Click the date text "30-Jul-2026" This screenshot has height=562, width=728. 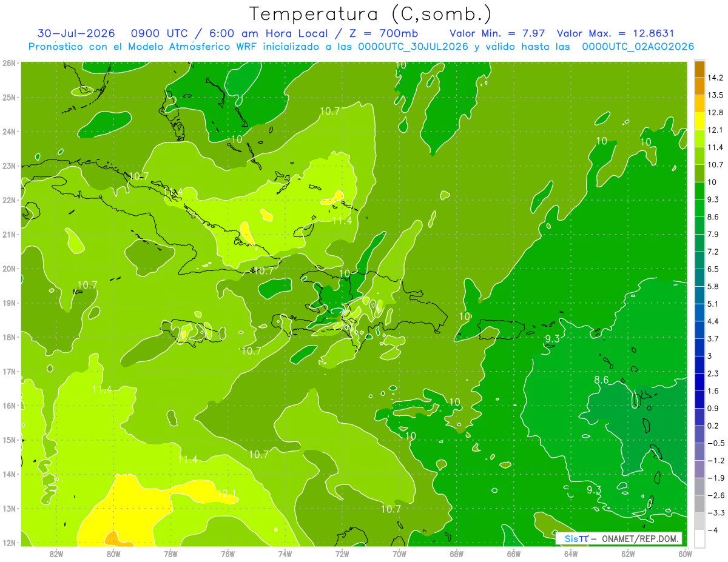click(x=76, y=33)
